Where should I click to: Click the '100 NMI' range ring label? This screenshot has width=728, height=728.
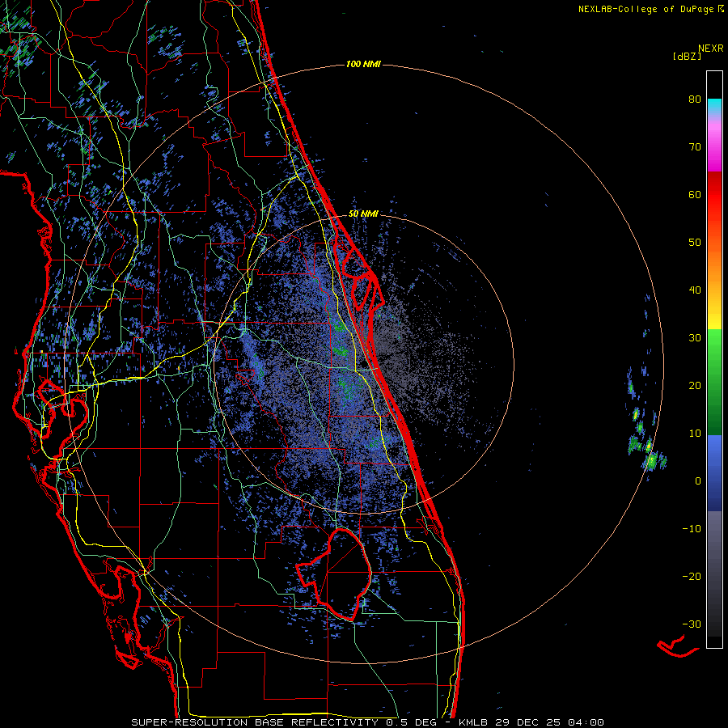363,64
